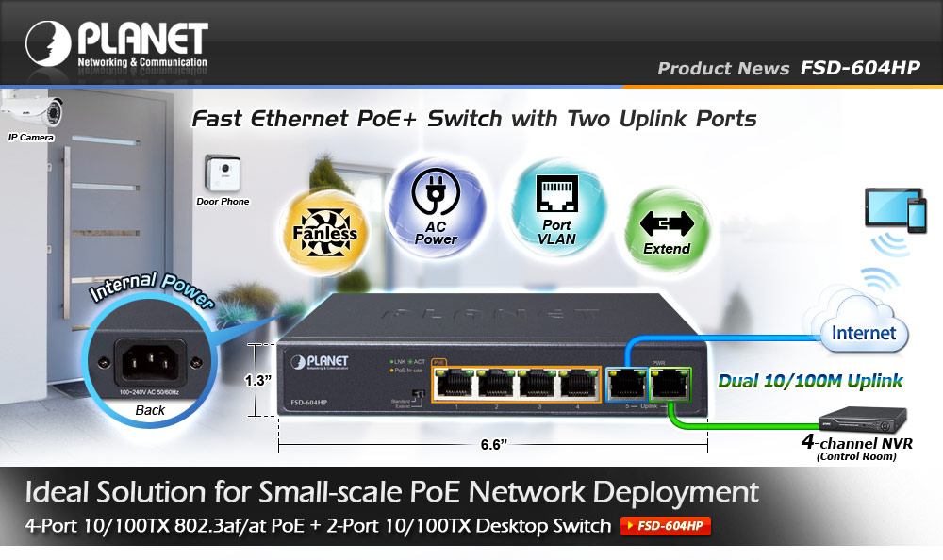Click the IP Camera image

tap(32, 108)
